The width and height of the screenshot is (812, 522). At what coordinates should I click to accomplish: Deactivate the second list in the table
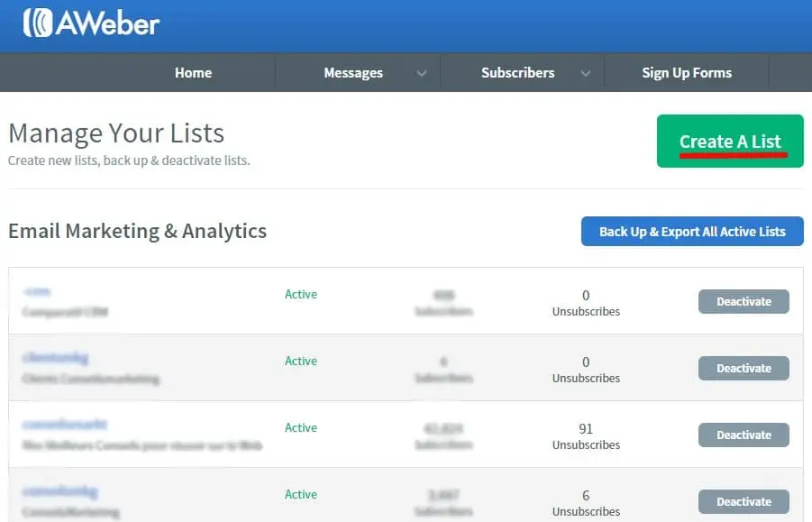click(744, 368)
